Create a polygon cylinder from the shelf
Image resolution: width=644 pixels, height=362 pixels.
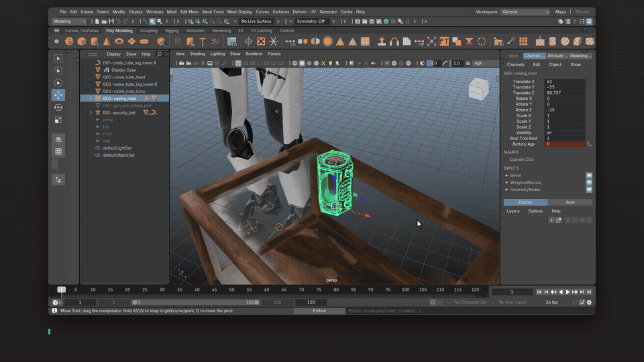tap(95, 42)
